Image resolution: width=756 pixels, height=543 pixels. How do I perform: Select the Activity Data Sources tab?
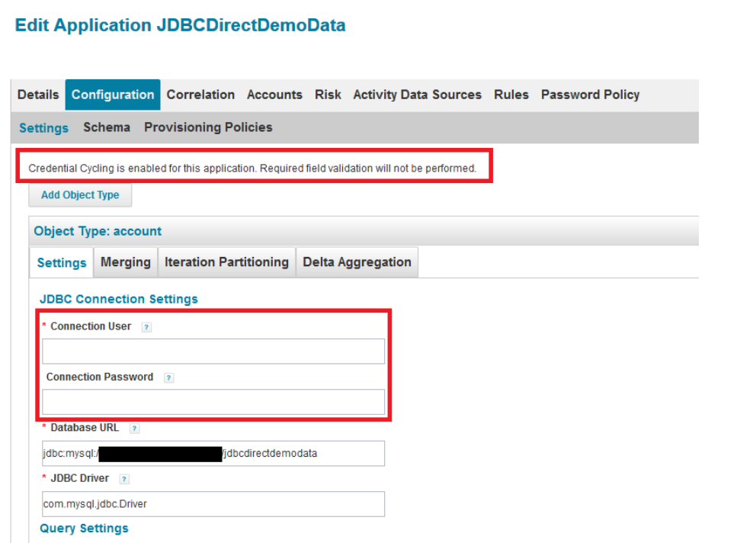[x=417, y=95]
